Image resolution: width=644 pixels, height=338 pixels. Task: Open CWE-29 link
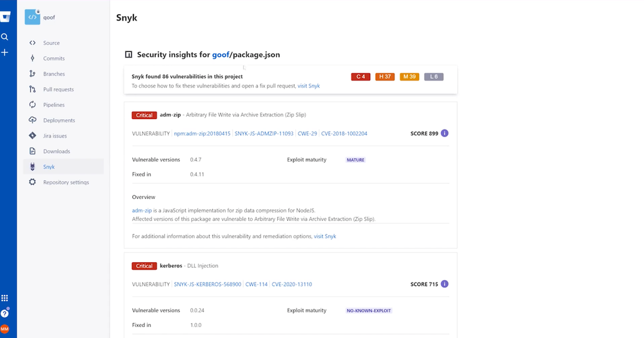307,133
